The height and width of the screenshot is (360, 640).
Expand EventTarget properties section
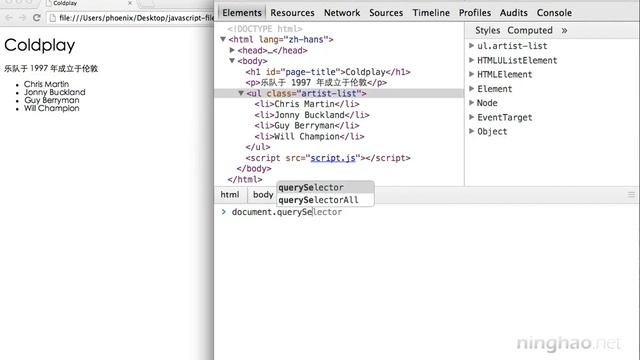pos(471,117)
